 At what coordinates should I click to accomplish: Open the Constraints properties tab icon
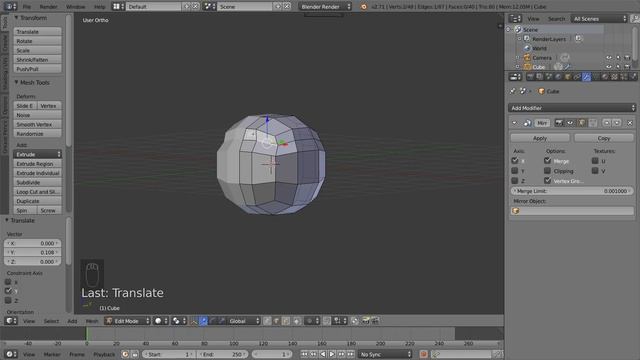pos(577,76)
